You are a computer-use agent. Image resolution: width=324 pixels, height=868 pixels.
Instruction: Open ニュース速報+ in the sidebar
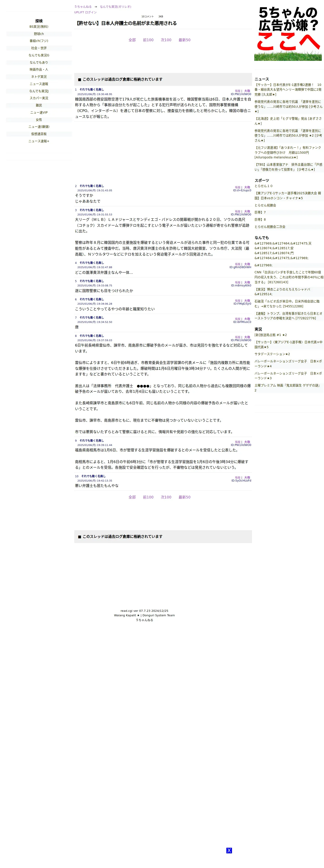(39, 141)
